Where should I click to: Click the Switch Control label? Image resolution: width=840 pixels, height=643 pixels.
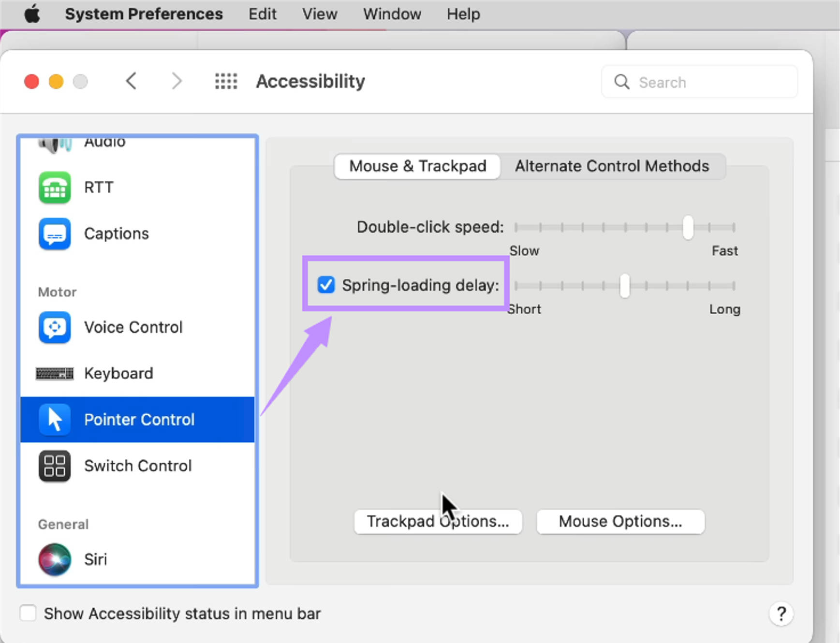138,466
